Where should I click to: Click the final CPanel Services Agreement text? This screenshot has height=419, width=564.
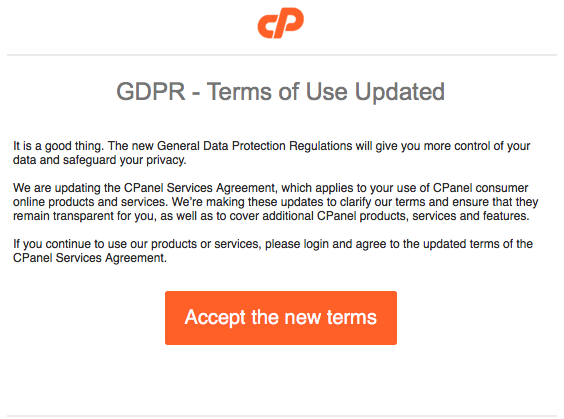90,258
